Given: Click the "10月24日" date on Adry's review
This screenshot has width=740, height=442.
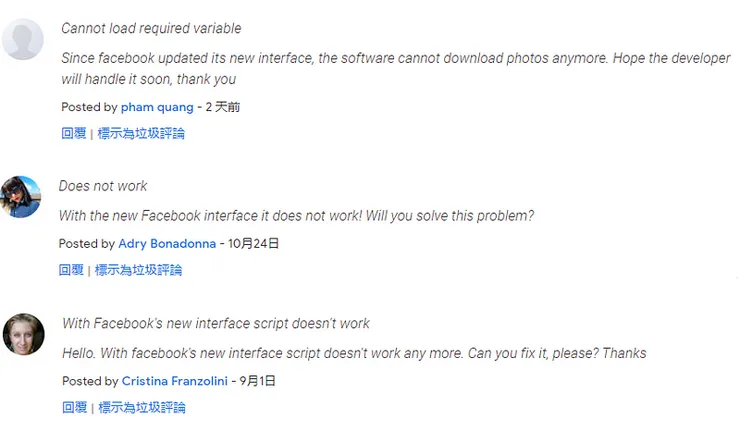Looking at the screenshot, I should click(253, 243).
